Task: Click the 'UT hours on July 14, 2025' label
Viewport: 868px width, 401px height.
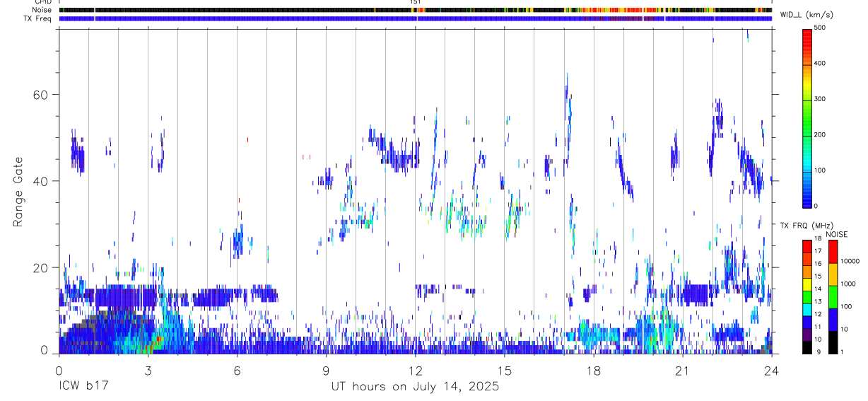Action: (x=416, y=387)
